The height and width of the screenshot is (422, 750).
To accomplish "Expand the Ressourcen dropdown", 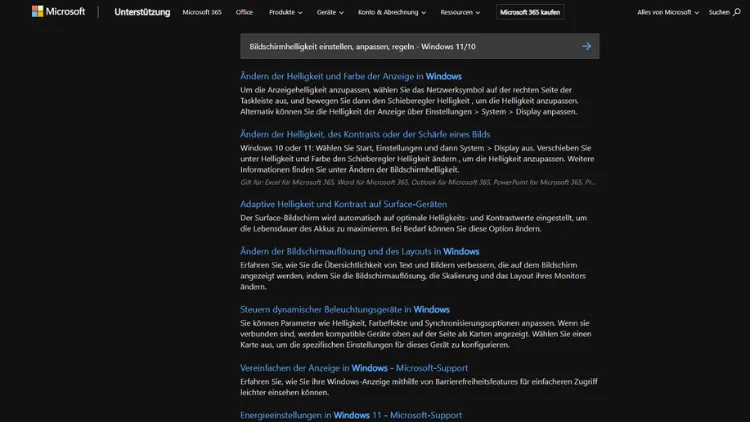I will click(x=460, y=12).
